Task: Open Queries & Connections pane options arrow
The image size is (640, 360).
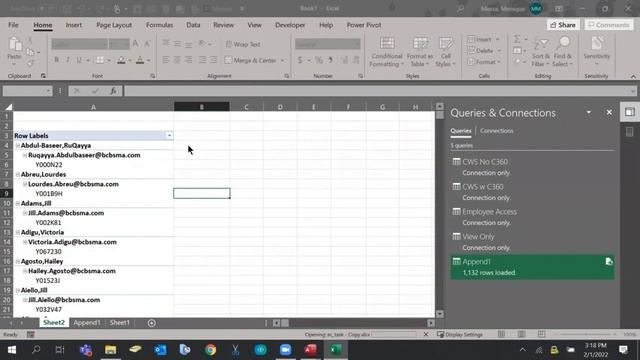Action: pos(589,113)
